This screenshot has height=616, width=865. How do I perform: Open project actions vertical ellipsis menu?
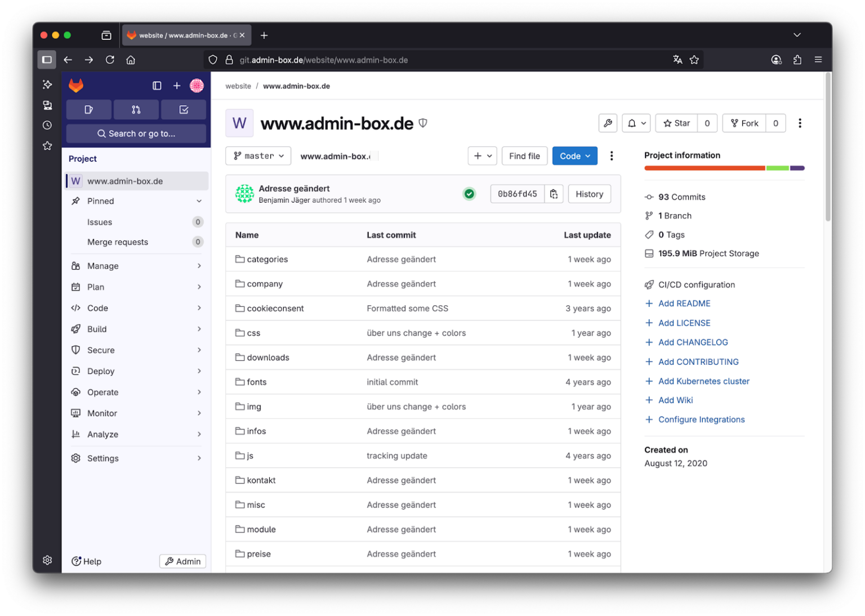tap(800, 123)
